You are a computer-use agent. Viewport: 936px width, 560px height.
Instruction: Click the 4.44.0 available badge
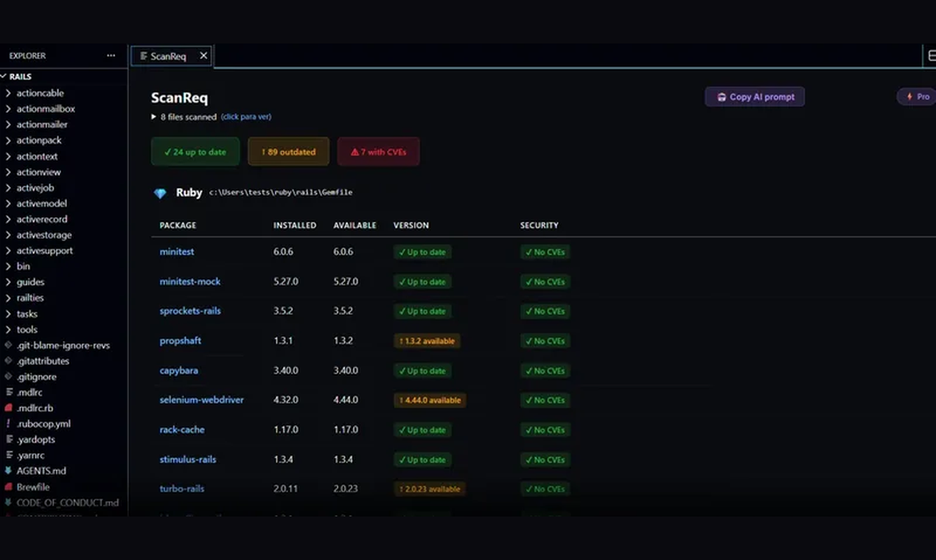pos(430,400)
